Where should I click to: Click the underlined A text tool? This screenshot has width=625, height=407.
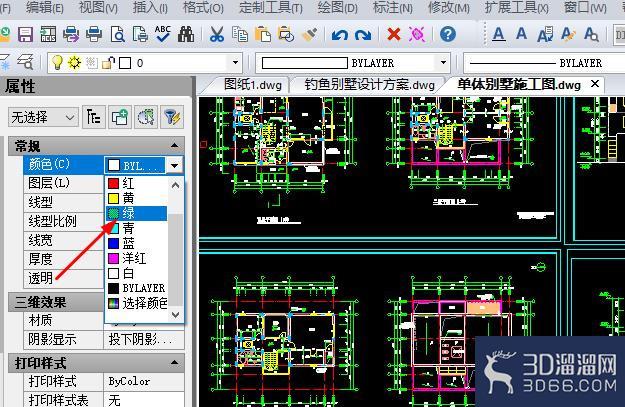pos(499,35)
